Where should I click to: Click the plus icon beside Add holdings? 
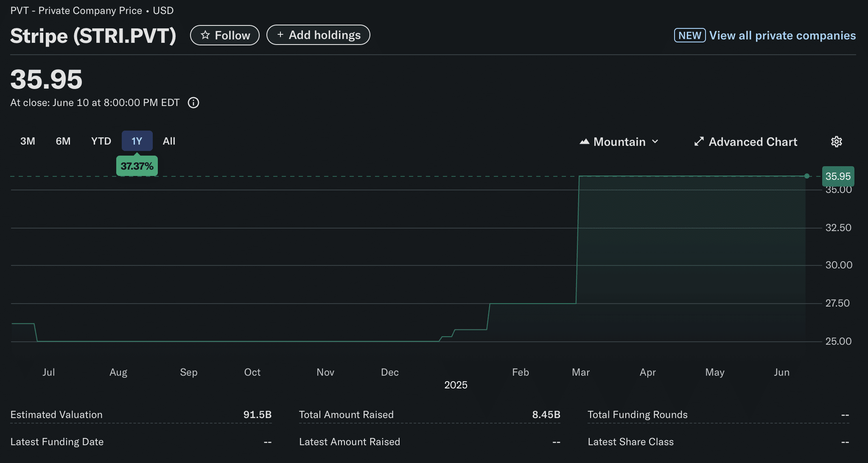(x=280, y=35)
